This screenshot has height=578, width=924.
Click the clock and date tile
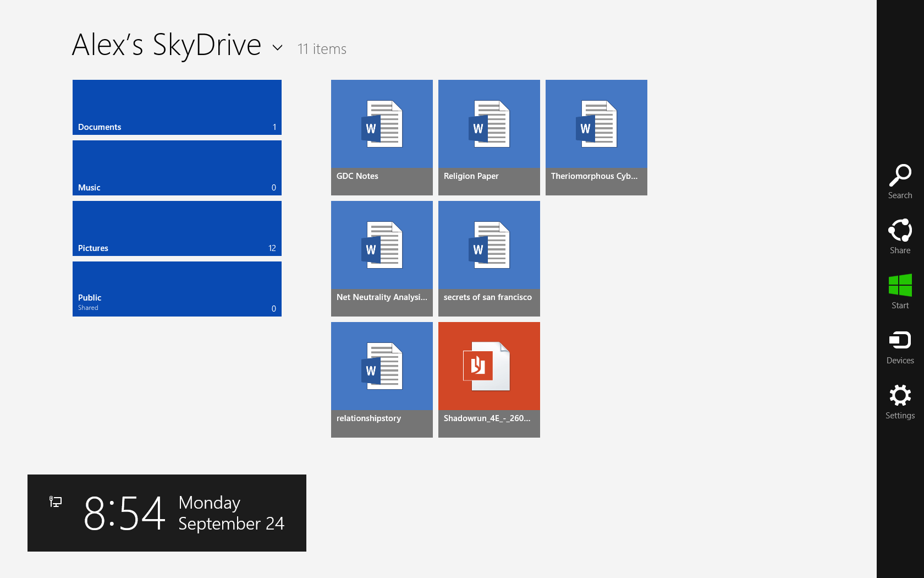[x=167, y=513]
